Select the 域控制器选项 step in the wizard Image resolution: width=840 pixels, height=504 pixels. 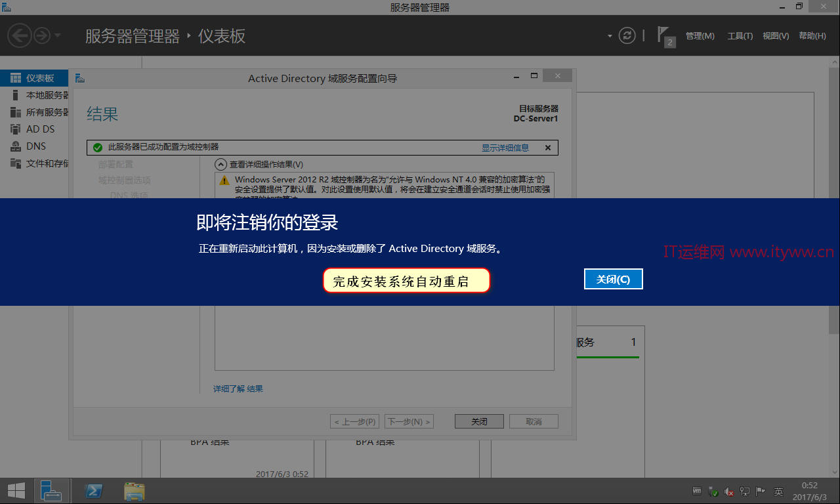(125, 180)
